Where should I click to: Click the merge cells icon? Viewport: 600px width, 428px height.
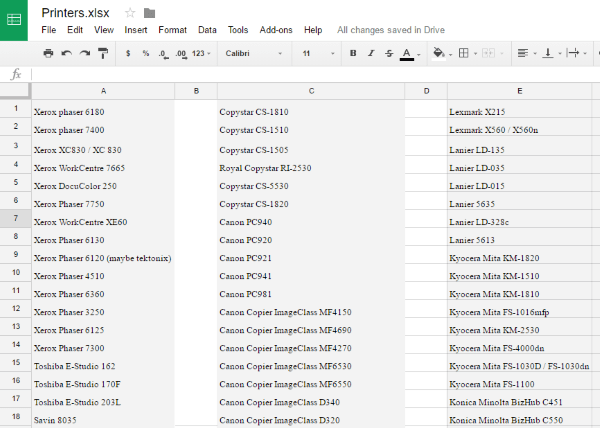coord(489,53)
